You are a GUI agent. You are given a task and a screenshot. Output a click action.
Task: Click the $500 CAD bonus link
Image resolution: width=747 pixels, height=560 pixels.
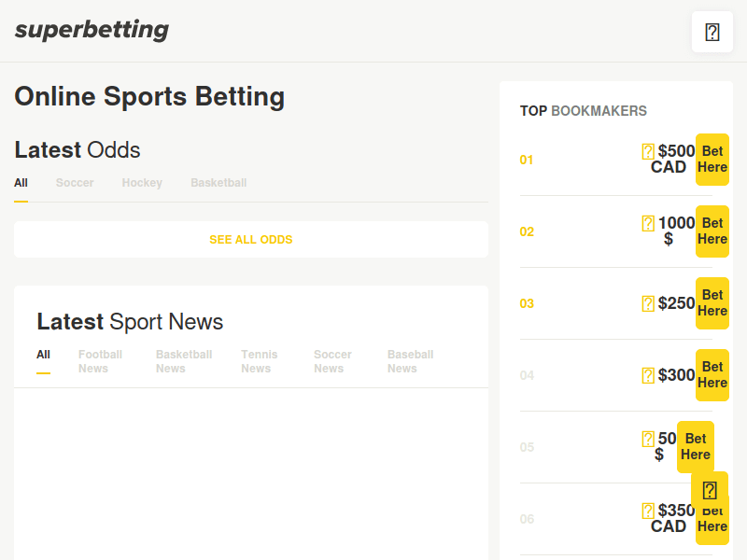tap(670, 159)
